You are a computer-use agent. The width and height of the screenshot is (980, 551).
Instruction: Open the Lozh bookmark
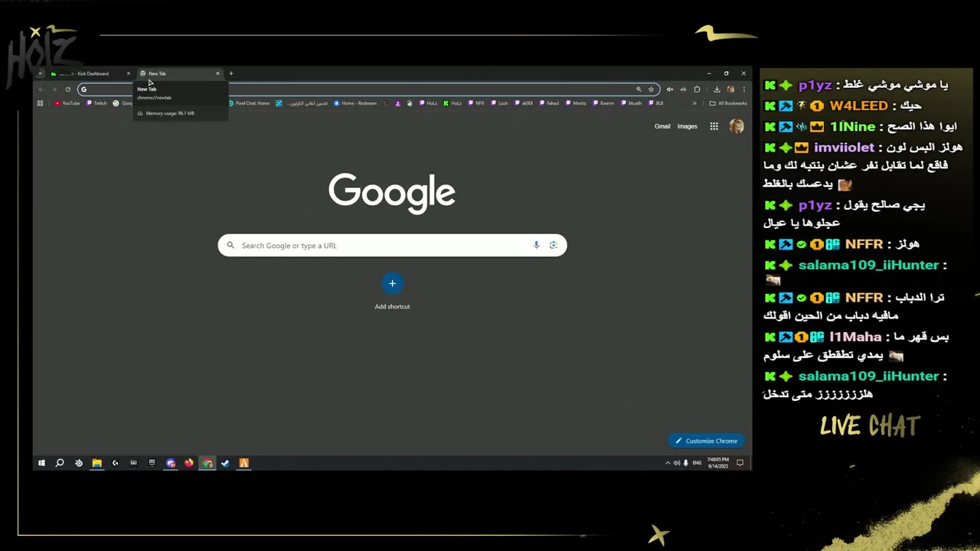(499, 103)
